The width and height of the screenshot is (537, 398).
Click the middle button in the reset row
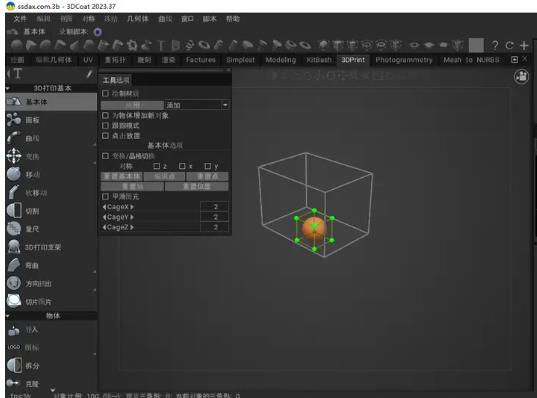coord(164,176)
